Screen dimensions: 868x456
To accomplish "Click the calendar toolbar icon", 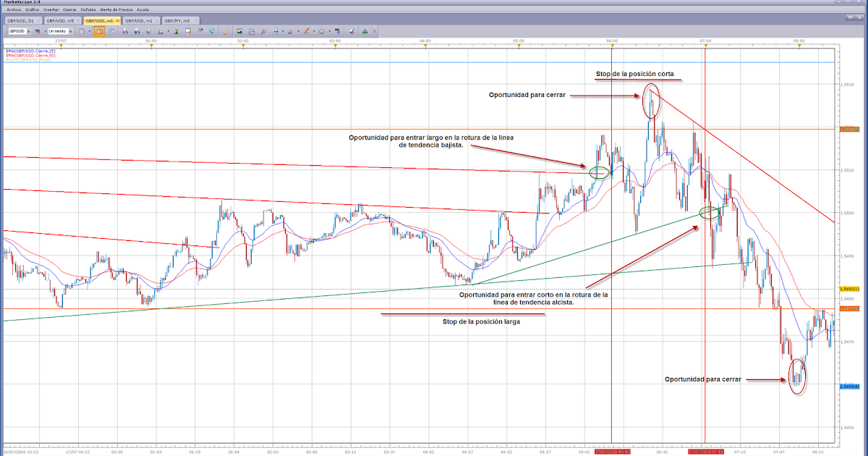I will (x=251, y=31).
